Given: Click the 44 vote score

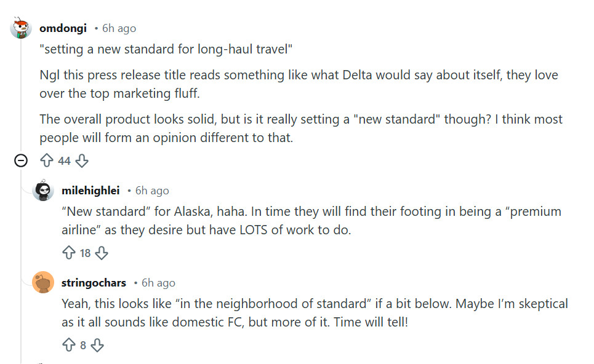Looking at the screenshot, I should tap(64, 161).
